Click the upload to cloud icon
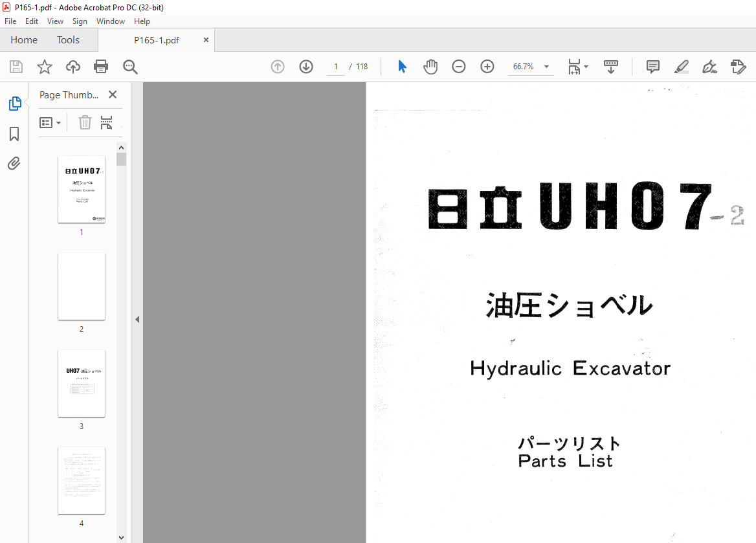 tap(72, 67)
